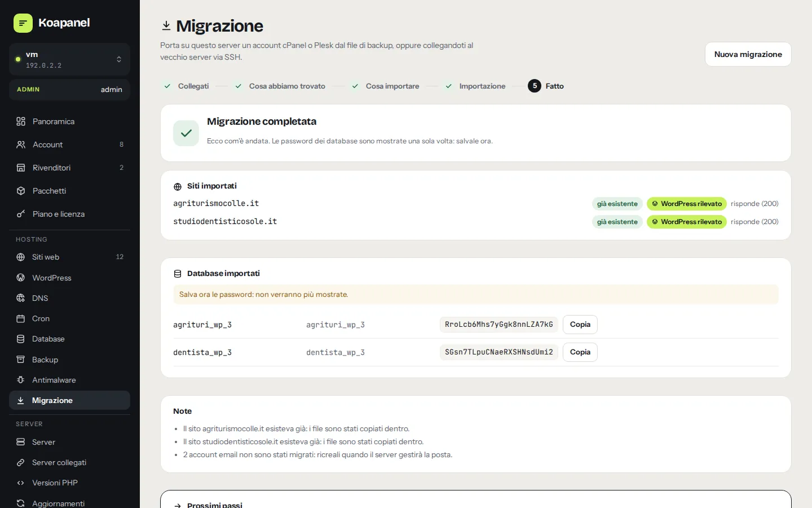Click the Panoramica grid icon
This screenshot has width=812, height=508.
tap(21, 121)
